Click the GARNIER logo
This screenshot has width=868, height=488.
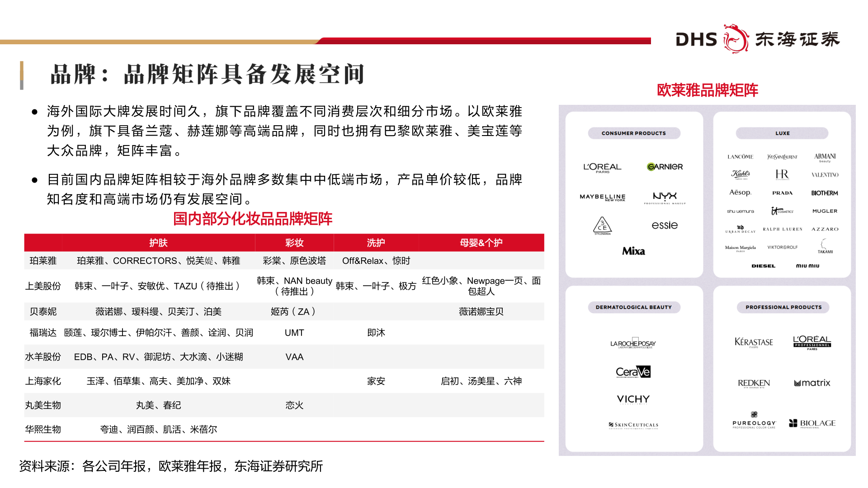point(665,166)
